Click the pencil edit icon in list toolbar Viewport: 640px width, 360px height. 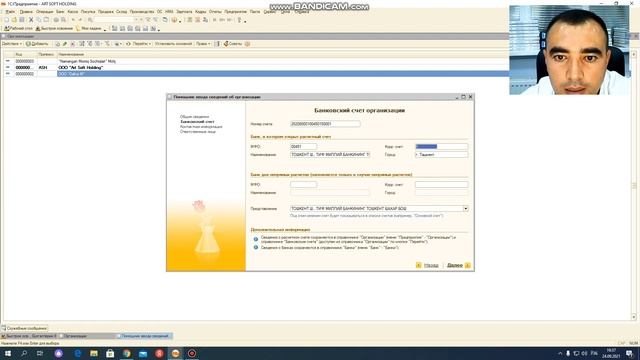pyautogui.click(x=65, y=44)
